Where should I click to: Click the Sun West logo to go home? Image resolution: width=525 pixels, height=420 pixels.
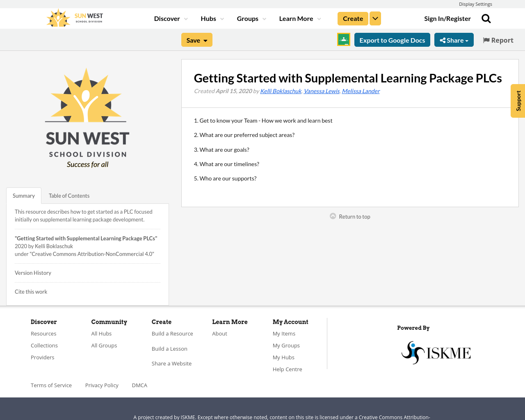click(x=74, y=17)
